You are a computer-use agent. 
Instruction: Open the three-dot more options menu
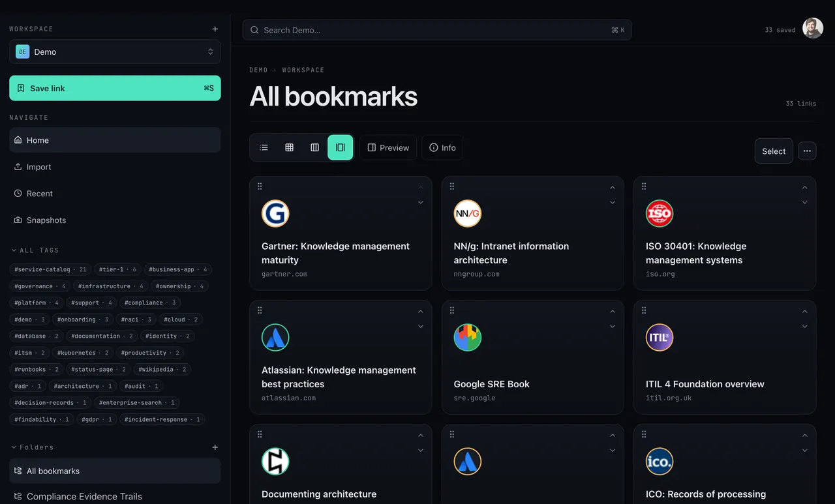[807, 151]
